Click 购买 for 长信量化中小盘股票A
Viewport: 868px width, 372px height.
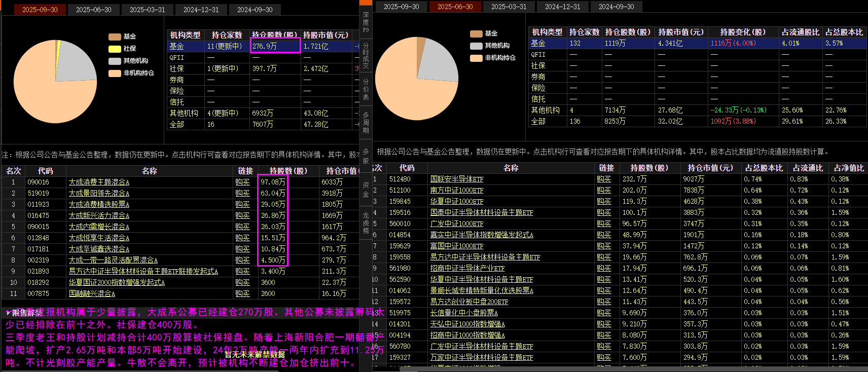coord(604,313)
